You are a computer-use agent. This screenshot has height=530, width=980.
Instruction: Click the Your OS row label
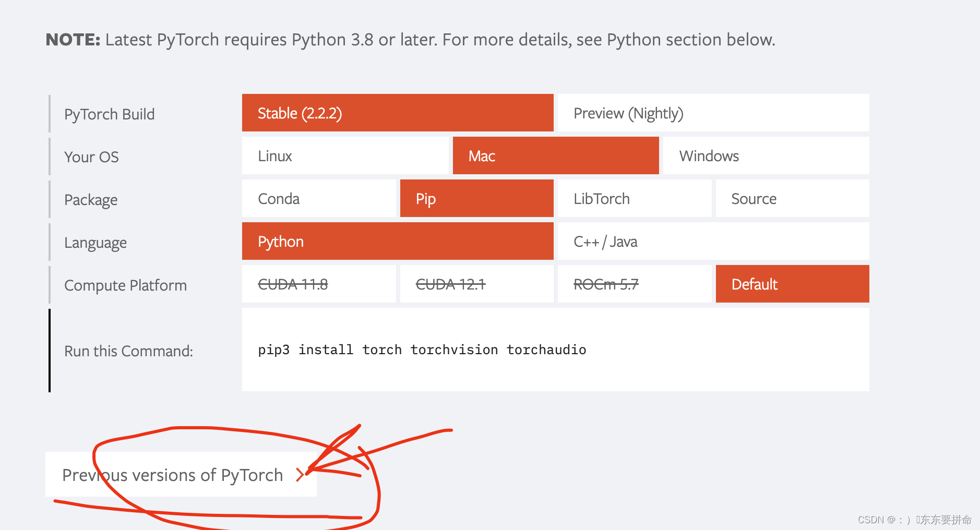coord(91,157)
